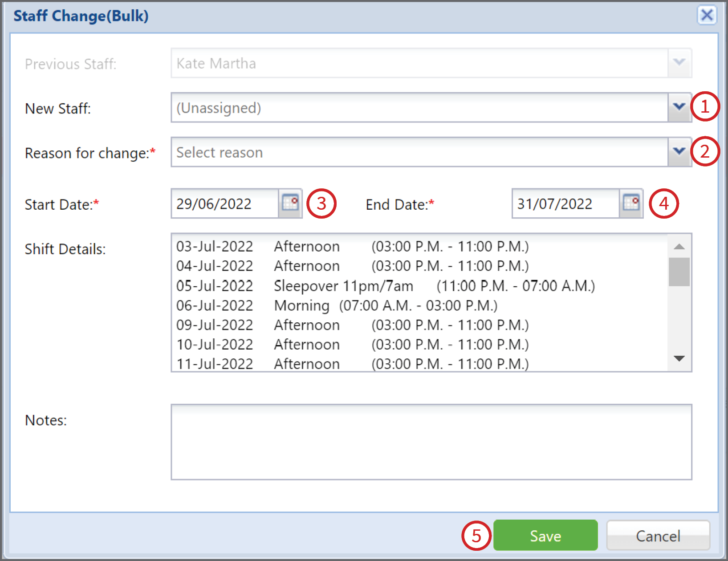The height and width of the screenshot is (561, 728).
Task: Click the Reason for change label
Action: pyautogui.click(x=90, y=153)
